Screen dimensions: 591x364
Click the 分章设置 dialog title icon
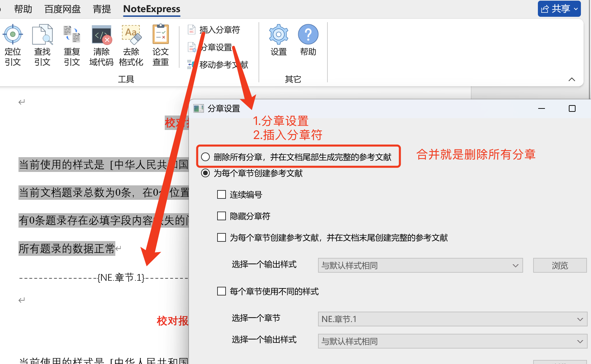click(x=199, y=108)
